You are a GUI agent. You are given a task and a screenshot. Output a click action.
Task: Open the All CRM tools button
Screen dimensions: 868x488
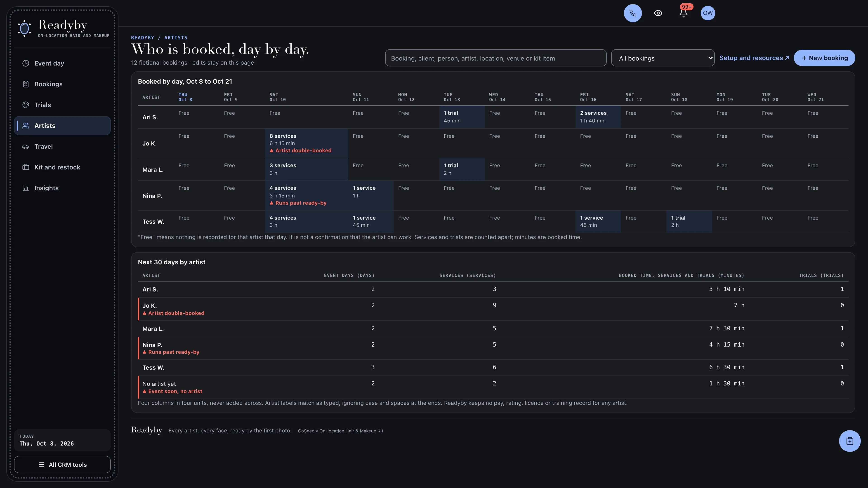(62, 465)
